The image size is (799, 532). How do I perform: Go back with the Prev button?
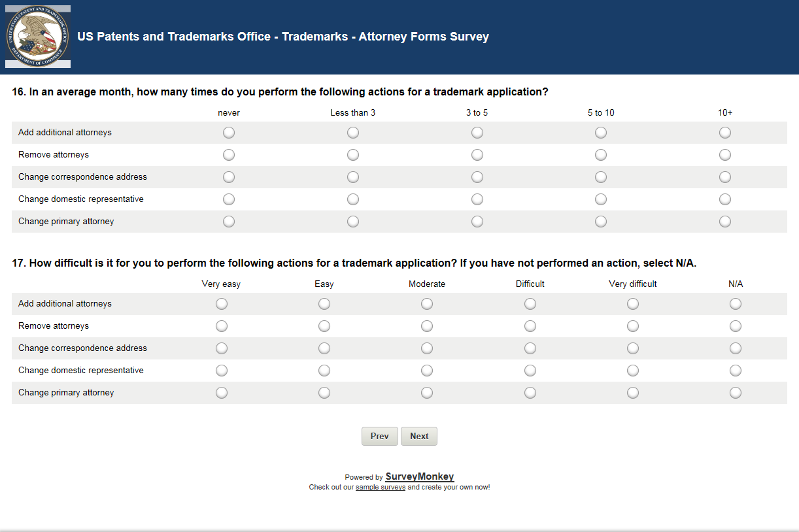pos(379,437)
